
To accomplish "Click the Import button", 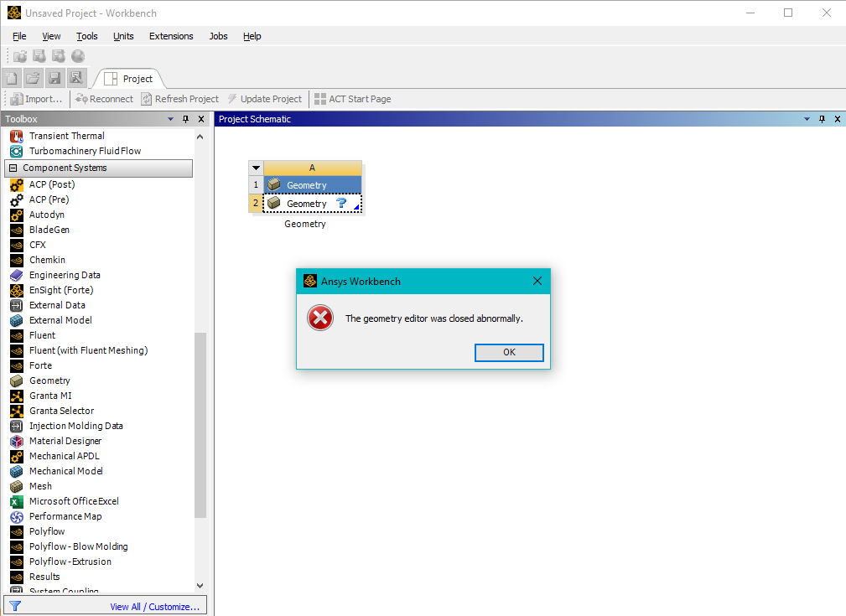I will (x=37, y=99).
